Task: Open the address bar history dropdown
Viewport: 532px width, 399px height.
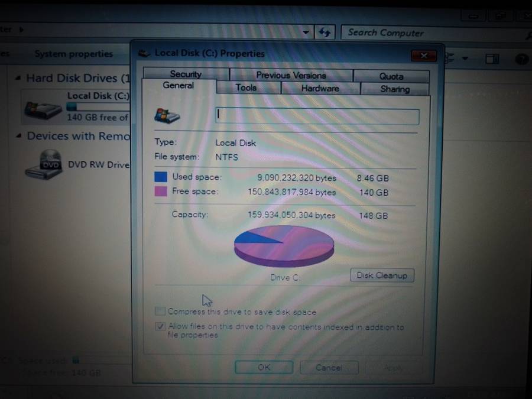Action: click(306, 33)
